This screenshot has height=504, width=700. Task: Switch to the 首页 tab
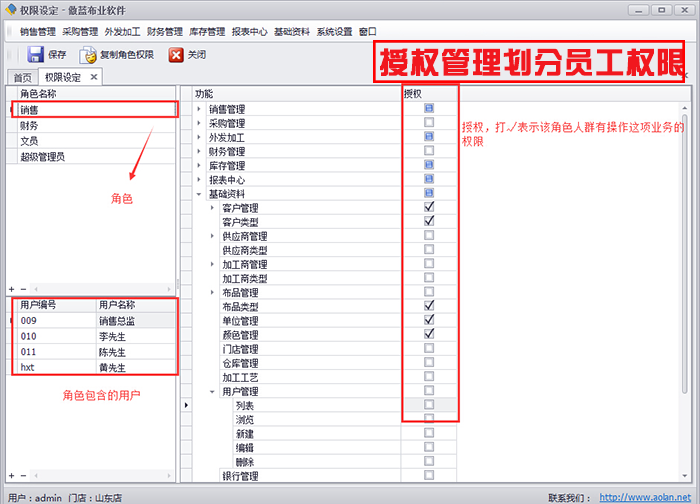tap(22, 77)
